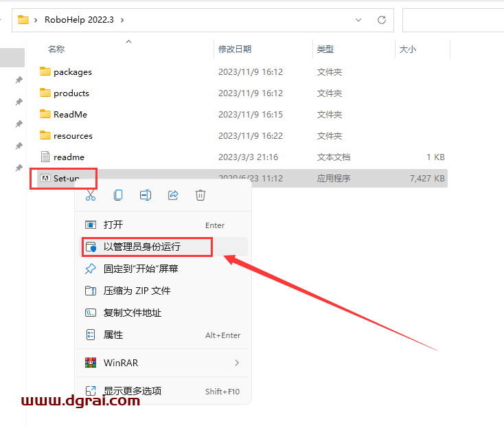Click the 1 KB size of readme
The width and height of the screenshot is (504, 426).
(435, 157)
